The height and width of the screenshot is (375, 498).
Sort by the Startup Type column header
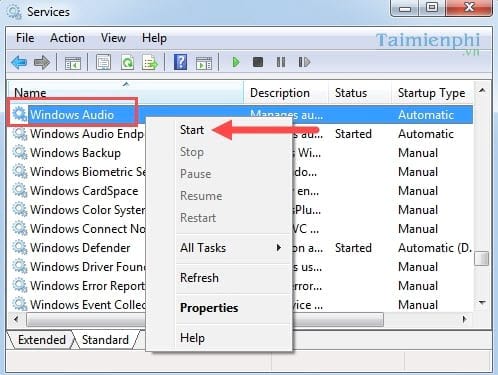[x=432, y=92]
